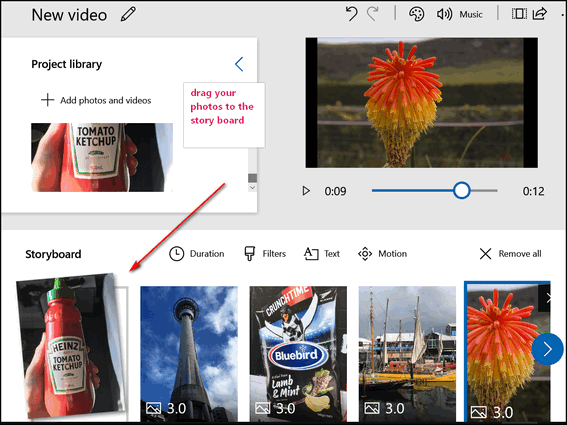Remove all clips from the storyboard
Viewport: 567px width, 425px height.
coord(510,254)
